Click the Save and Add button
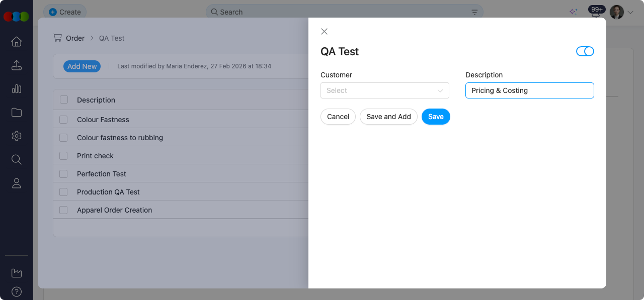 click(x=388, y=117)
